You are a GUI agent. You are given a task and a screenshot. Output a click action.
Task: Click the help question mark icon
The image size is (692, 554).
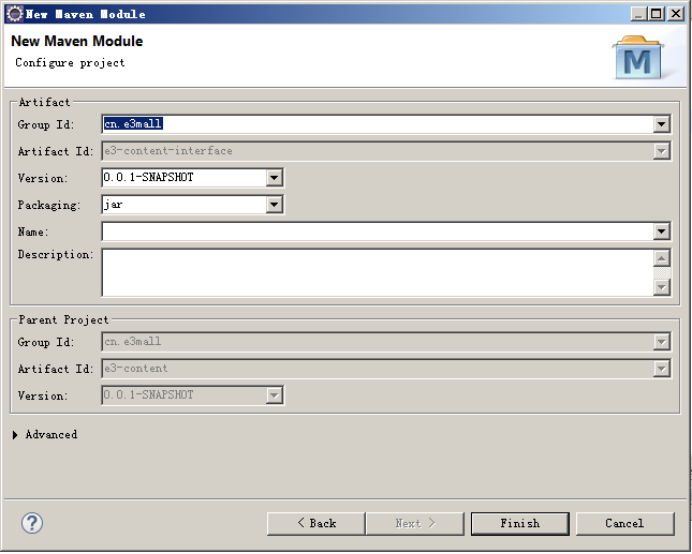[32, 523]
